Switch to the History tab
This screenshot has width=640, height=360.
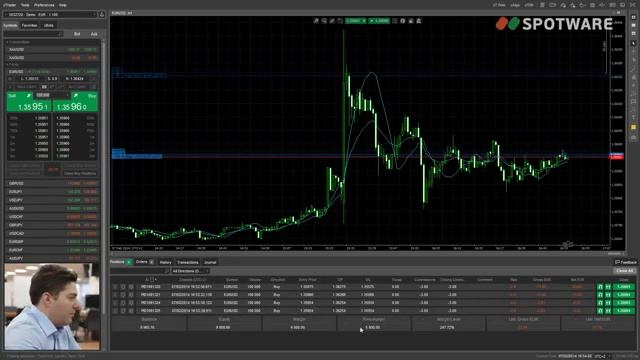(x=165, y=262)
